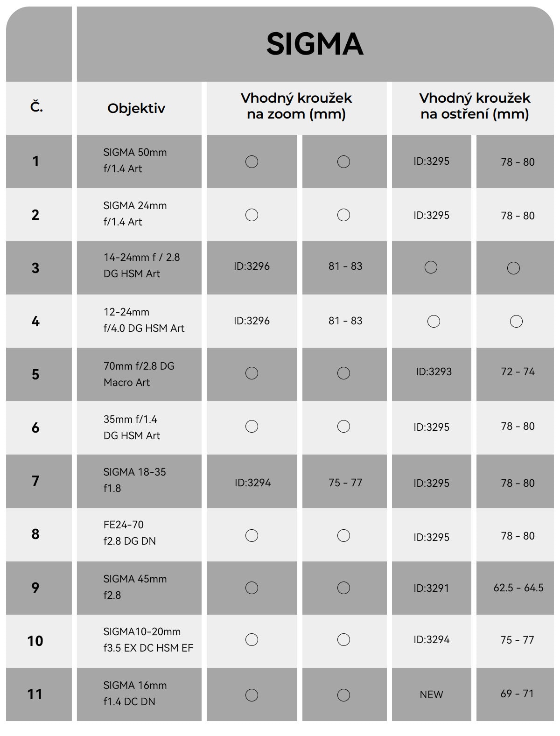Click the SIGMA table title
The width and height of the screenshot is (560, 736).
coord(315,44)
